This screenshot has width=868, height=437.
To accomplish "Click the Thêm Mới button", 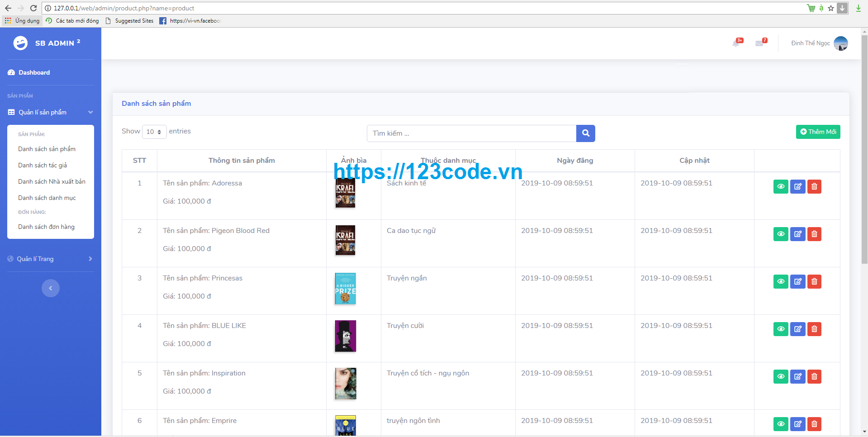I will (818, 132).
